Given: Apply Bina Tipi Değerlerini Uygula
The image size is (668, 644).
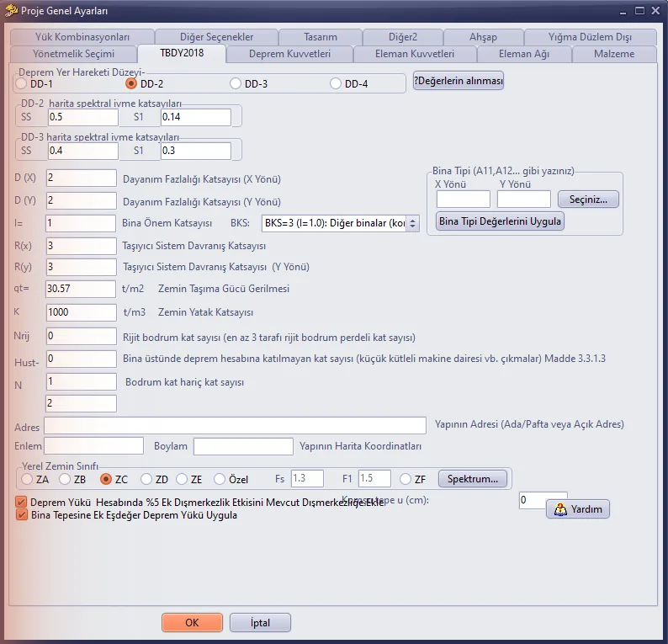Looking at the screenshot, I should coord(500,221).
